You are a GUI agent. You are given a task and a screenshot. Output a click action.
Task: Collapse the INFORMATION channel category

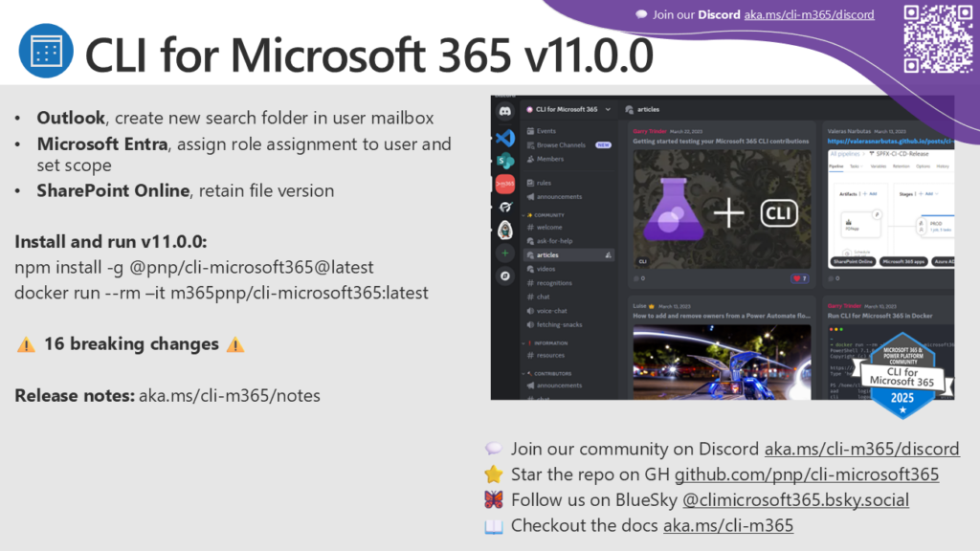[547, 342]
